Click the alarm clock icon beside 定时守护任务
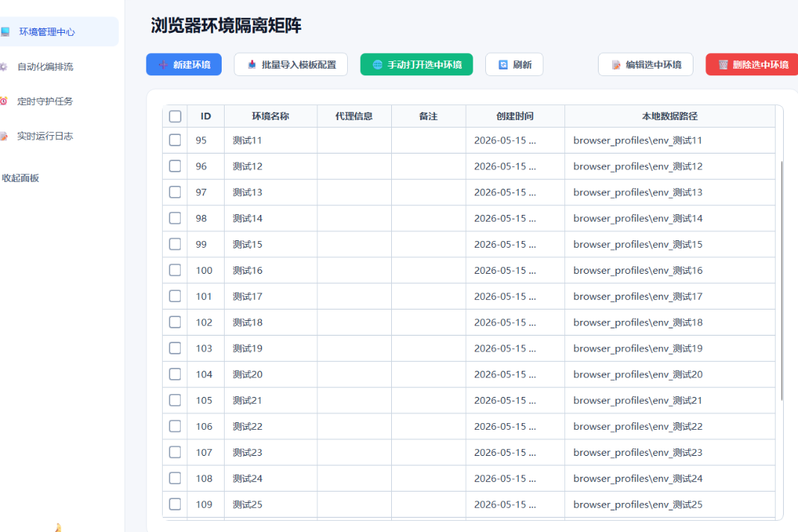The width and height of the screenshot is (798, 532). [x=4, y=101]
